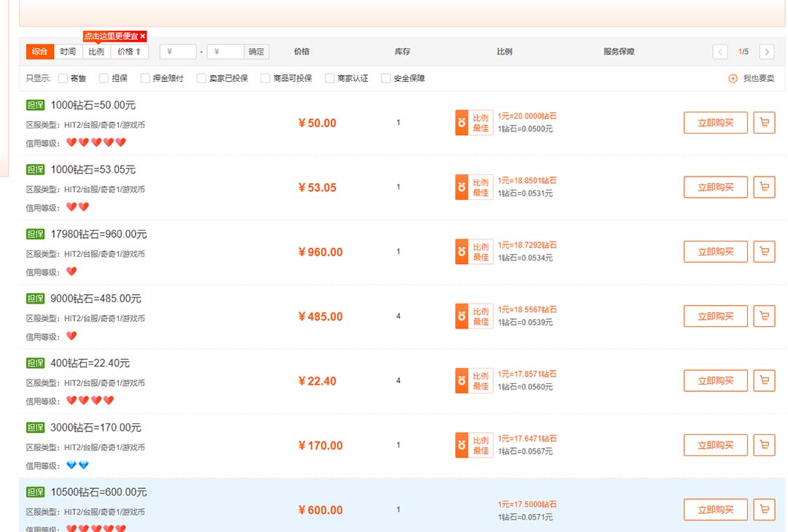
Task: Switch to the 时间 sort tab
Action: [x=68, y=52]
